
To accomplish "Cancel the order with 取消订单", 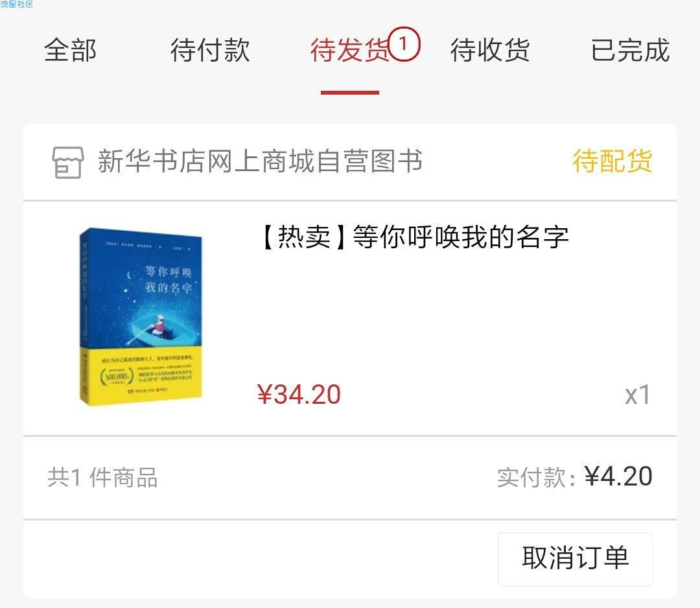I will tap(575, 559).
